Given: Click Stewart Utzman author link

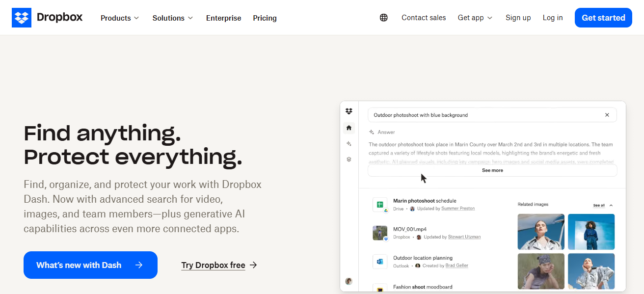Looking at the screenshot, I should 464,237.
